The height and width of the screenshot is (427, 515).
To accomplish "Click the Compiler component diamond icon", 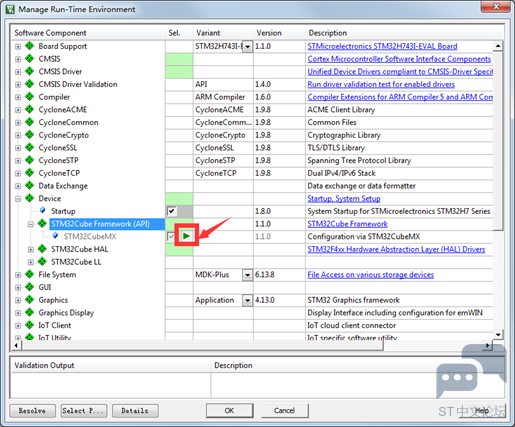I will [x=30, y=97].
